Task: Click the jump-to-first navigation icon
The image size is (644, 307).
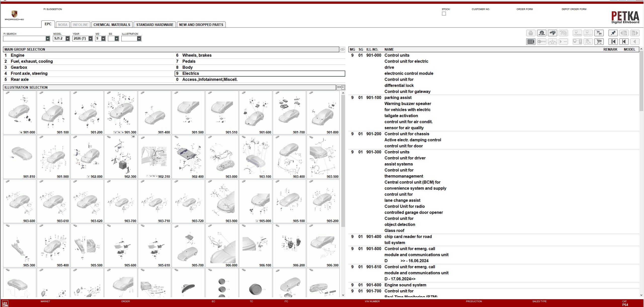Action: coord(613,42)
